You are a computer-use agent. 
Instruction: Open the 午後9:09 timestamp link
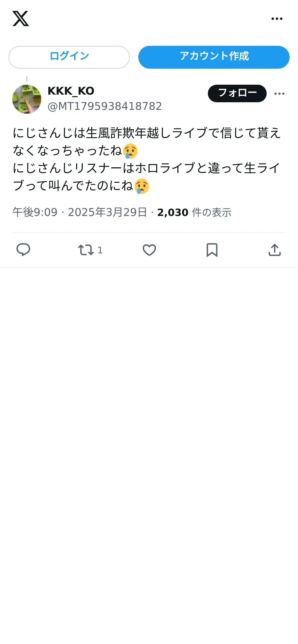click(35, 212)
